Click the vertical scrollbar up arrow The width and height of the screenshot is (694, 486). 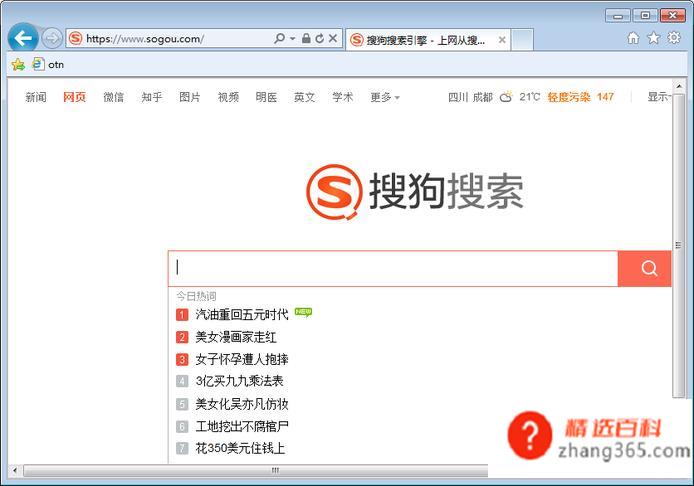pos(679,86)
